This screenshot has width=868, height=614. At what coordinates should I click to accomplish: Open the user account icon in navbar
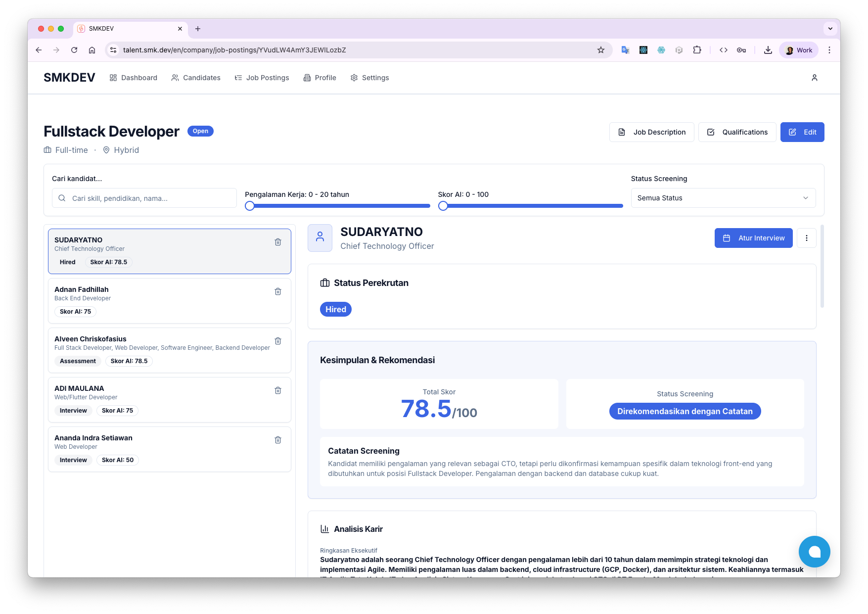click(814, 78)
